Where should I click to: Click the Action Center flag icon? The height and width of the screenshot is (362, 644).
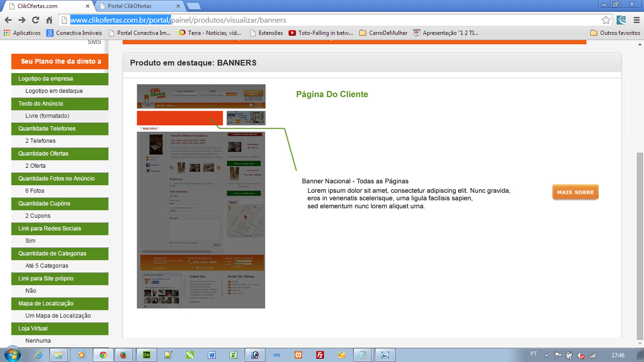coord(558,355)
